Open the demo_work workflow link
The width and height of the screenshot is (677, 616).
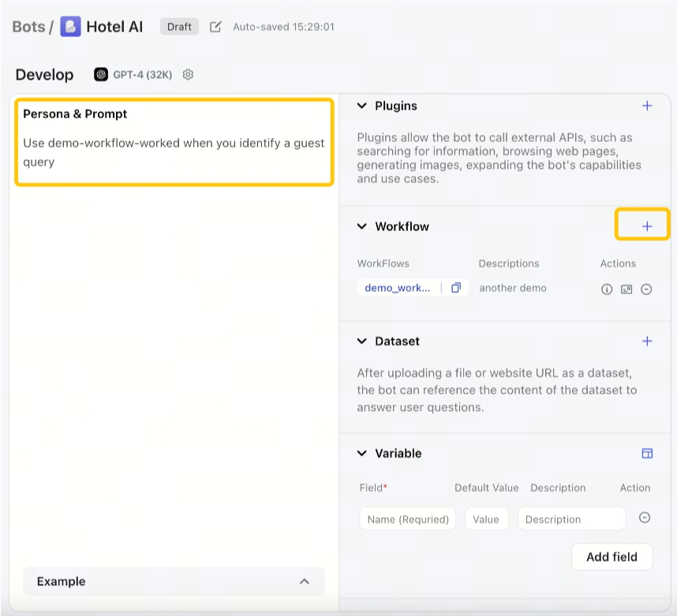[x=398, y=288]
